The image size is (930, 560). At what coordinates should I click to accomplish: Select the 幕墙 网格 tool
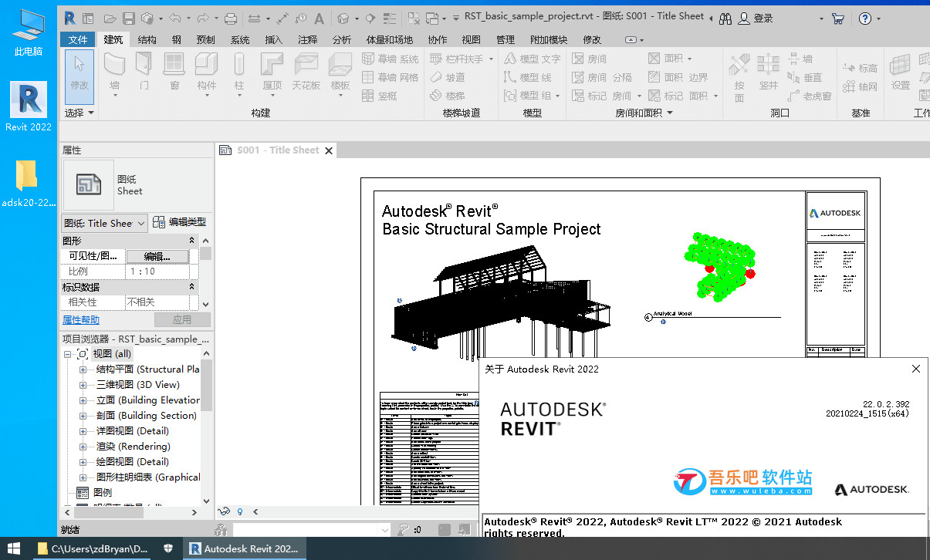tap(391, 77)
